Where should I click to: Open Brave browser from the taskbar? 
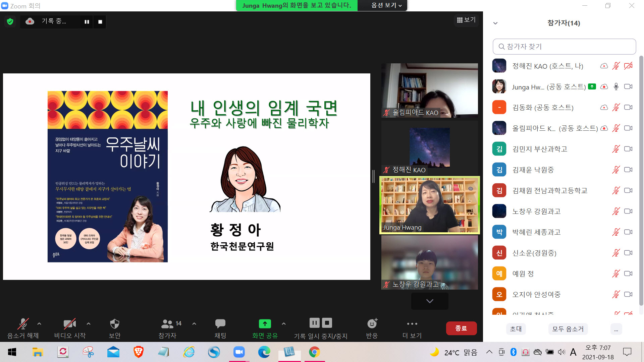[138, 352]
